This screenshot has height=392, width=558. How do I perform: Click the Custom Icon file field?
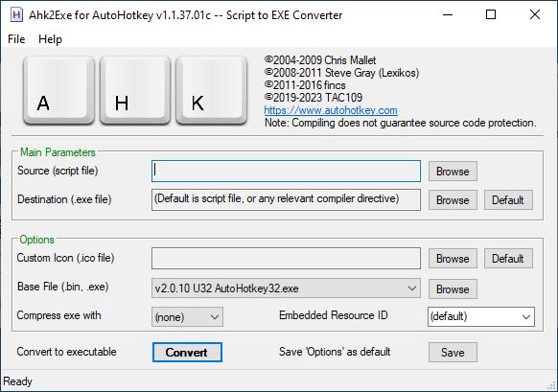(x=286, y=258)
